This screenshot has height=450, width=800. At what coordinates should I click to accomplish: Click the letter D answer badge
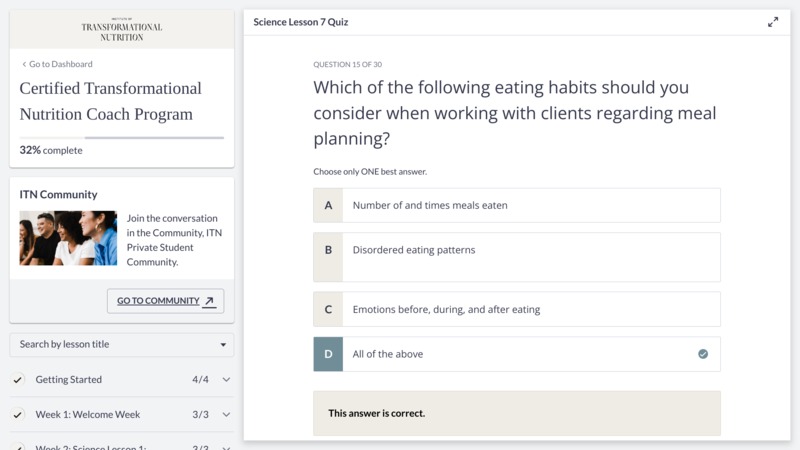(328, 354)
